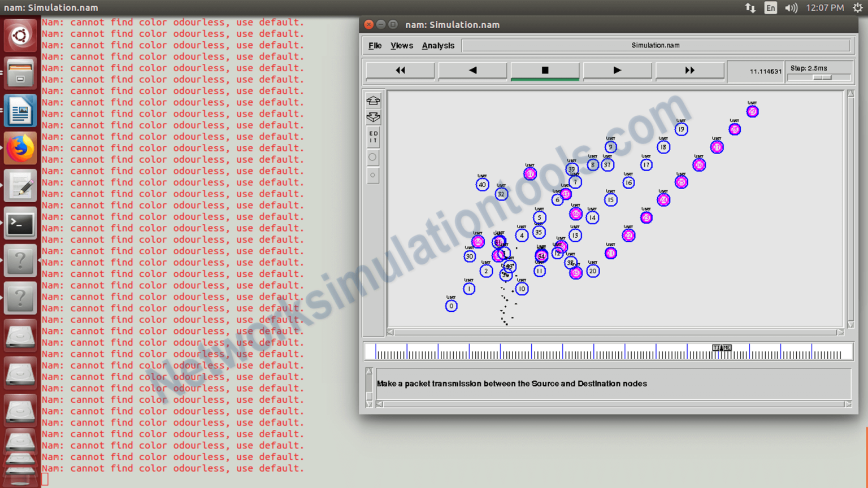This screenshot has width=868, height=488.
Task: Select the Zoom In tool in nam sidebar
Action: click(x=373, y=100)
